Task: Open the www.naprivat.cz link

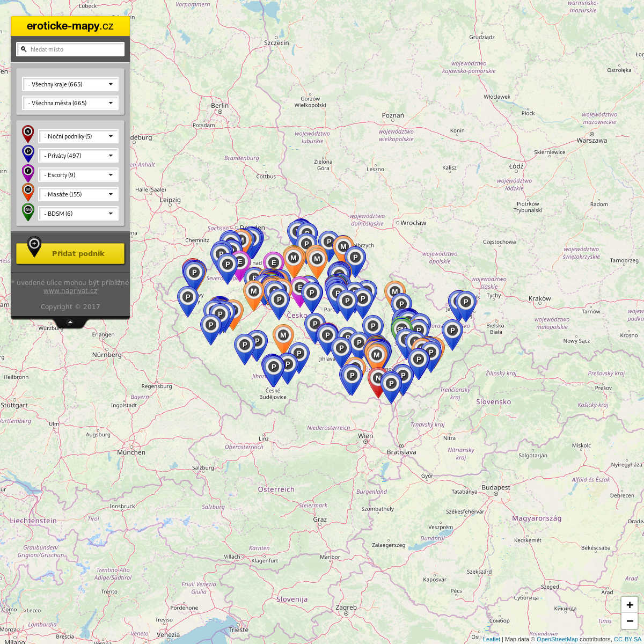Action: coord(70,291)
